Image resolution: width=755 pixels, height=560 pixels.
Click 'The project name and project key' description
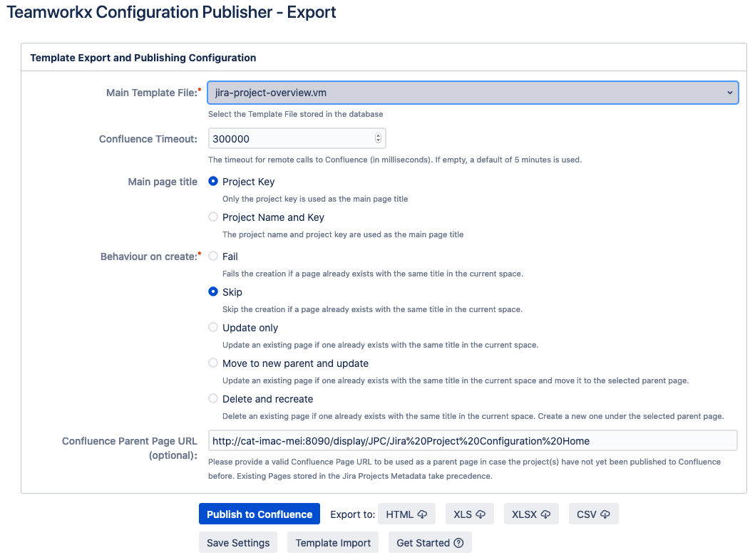click(343, 234)
